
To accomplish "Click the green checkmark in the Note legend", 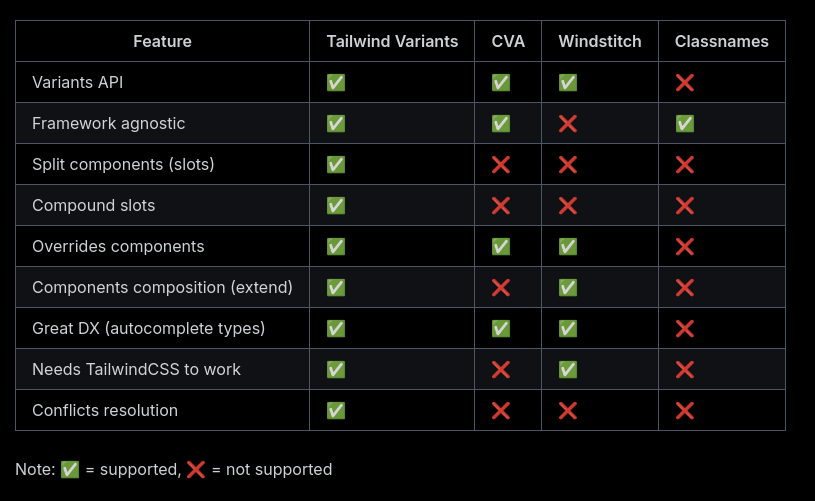I will tap(70, 469).
